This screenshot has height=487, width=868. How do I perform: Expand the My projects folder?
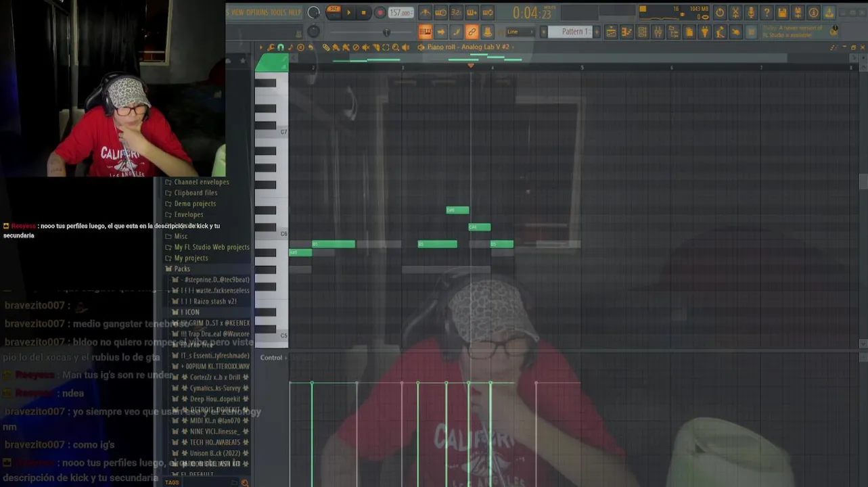click(191, 258)
